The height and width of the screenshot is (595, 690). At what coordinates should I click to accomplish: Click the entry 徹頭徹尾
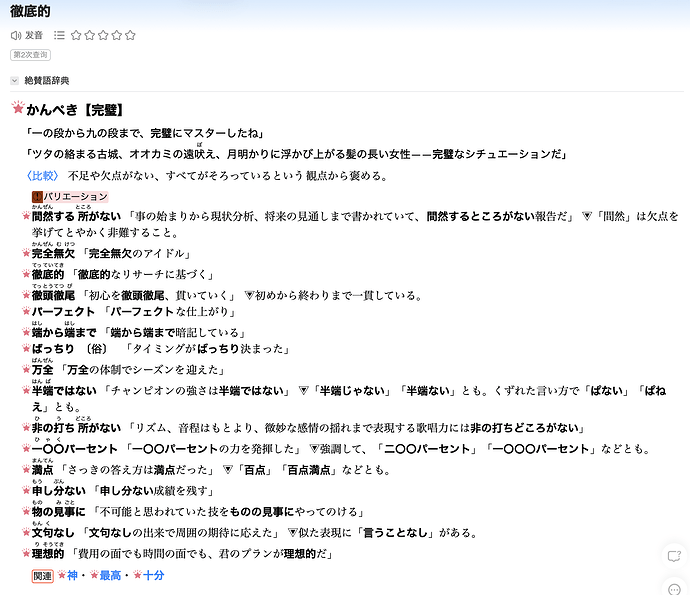point(53,296)
